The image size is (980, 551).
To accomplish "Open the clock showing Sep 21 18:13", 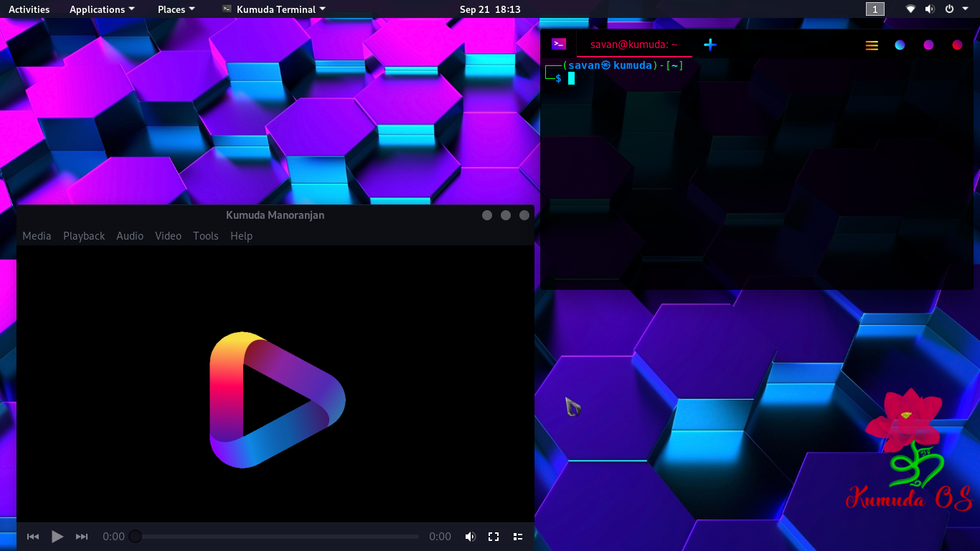I will 490,9.
